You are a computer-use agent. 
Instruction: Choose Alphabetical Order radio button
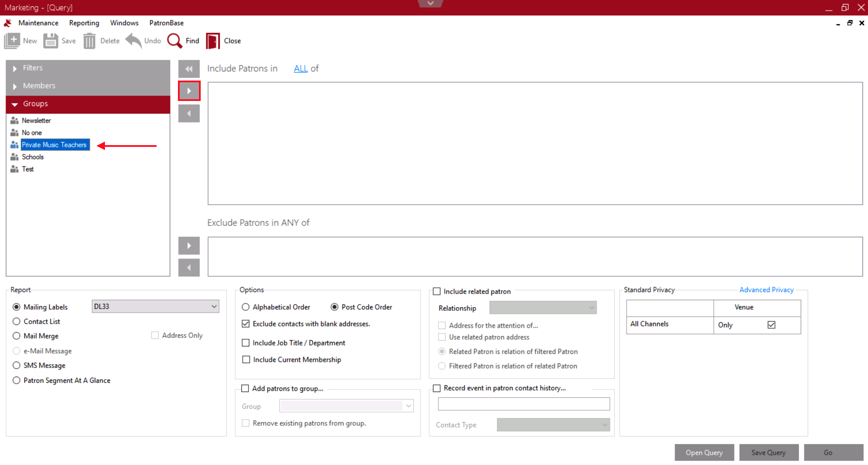click(x=246, y=307)
